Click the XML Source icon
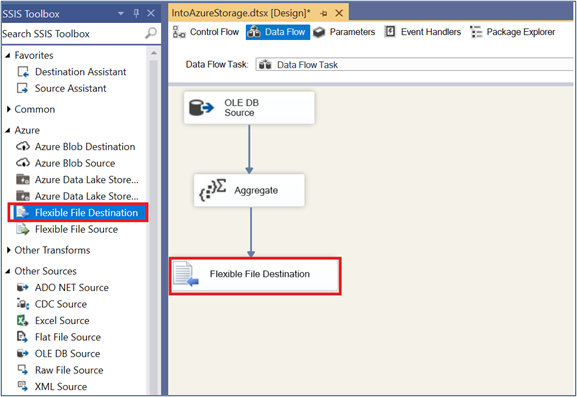The image size is (577, 397). [x=22, y=386]
